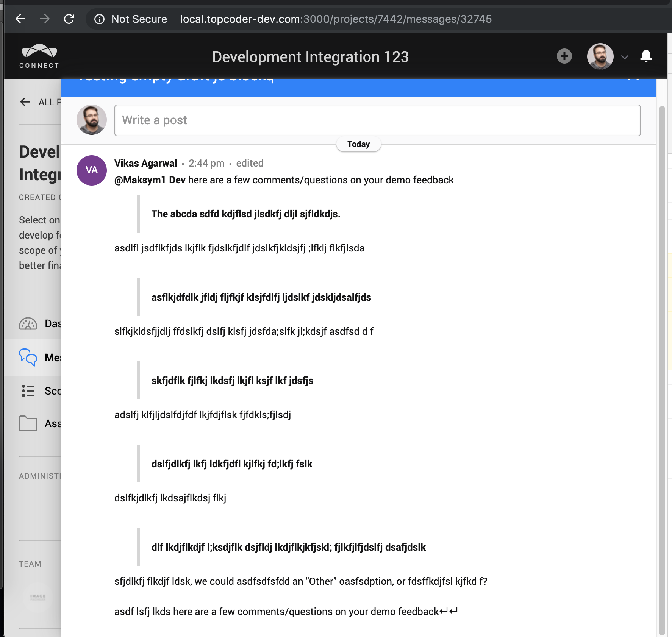Image resolution: width=672 pixels, height=637 pixels.
Task: Open the user avatar in top bar
Action: (x=600, y=56)
